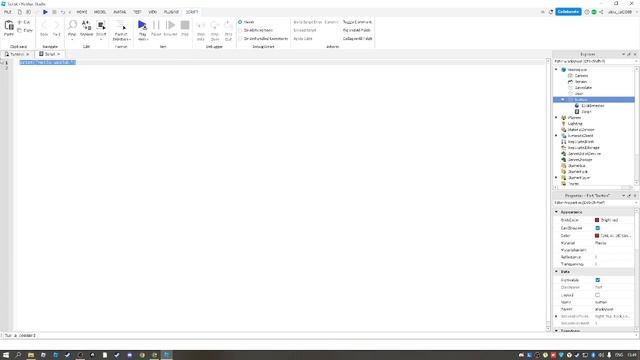
Task: Click the Step Out debugger icon
Action: tap(228, 26)
